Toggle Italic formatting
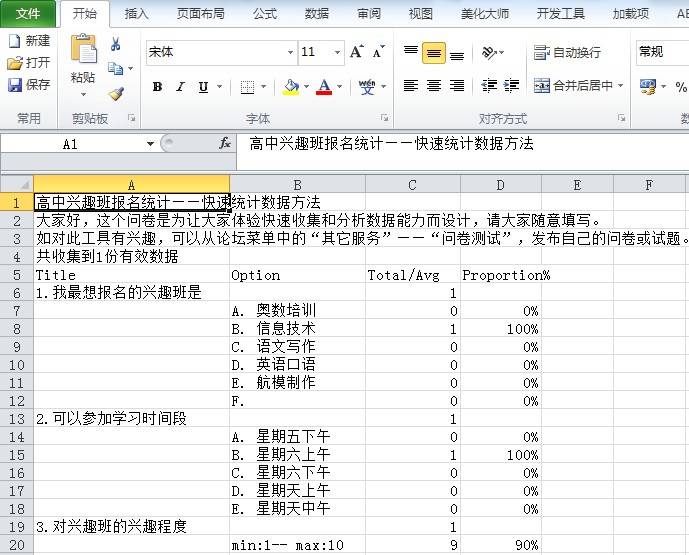 click(180, 87)
